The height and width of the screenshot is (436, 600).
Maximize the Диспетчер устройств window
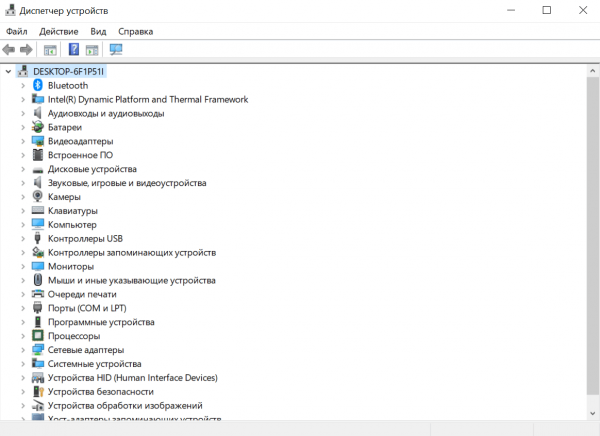click(x=547, y=10)
